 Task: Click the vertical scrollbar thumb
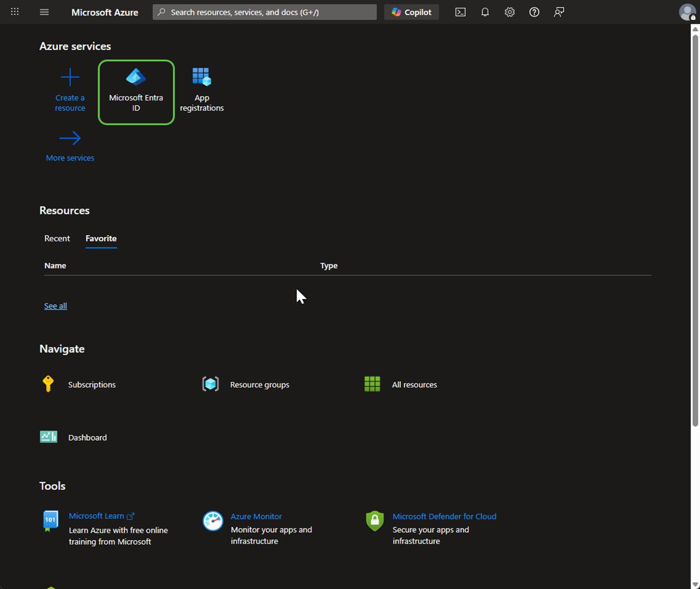(x=695, y=230)
